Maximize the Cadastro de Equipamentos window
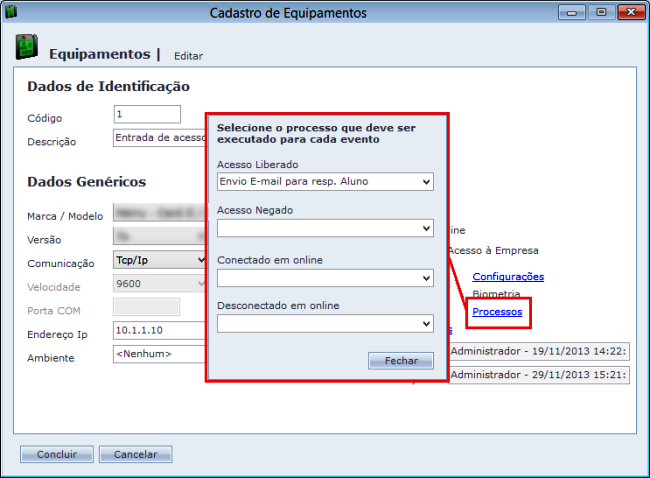 pos(601,12)
